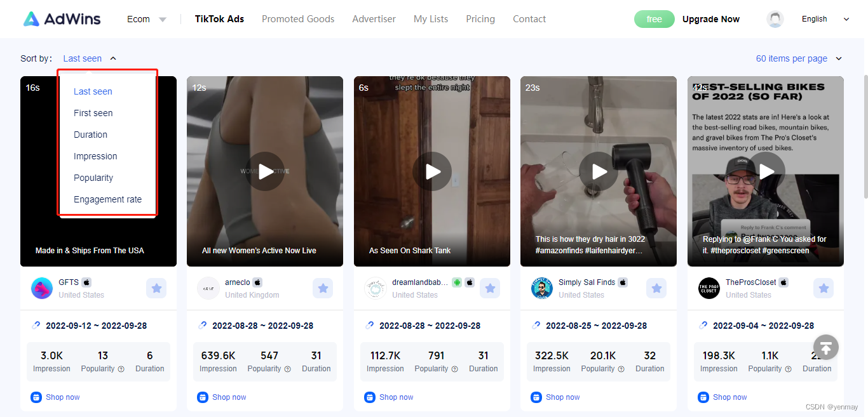Sort by Engagement rate
Viewport: 868px width, 417px height.
tap(108, 199)
